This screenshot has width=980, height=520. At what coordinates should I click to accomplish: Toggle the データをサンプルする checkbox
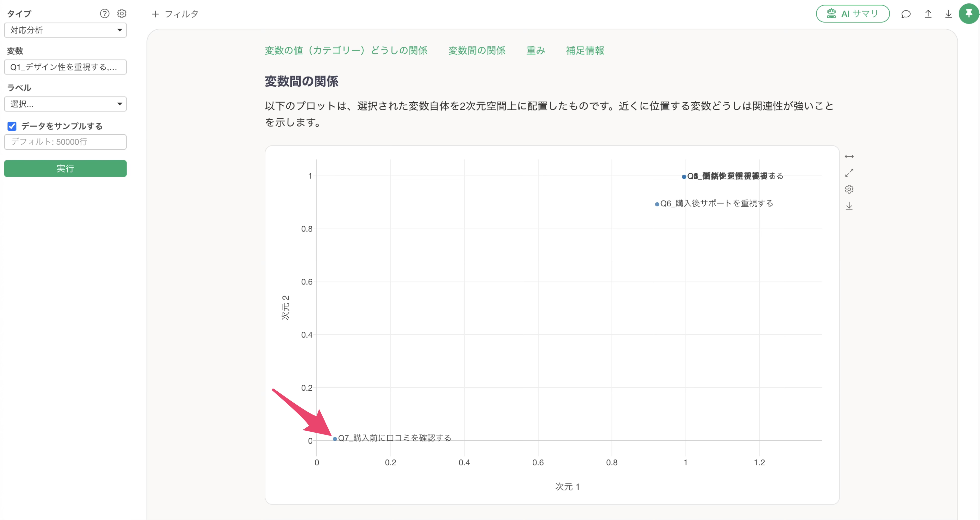pos(12,126)
